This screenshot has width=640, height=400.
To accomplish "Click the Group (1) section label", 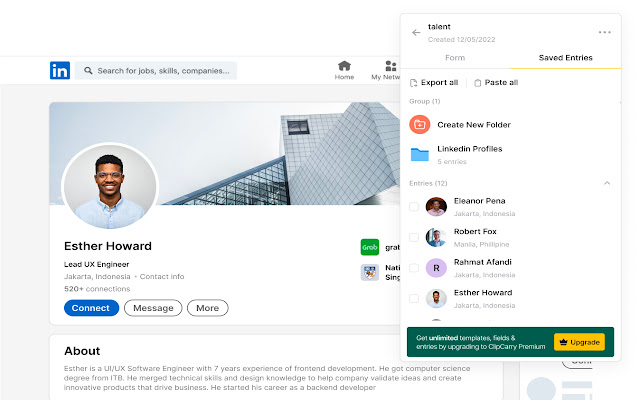I will (x=424, y=101).
